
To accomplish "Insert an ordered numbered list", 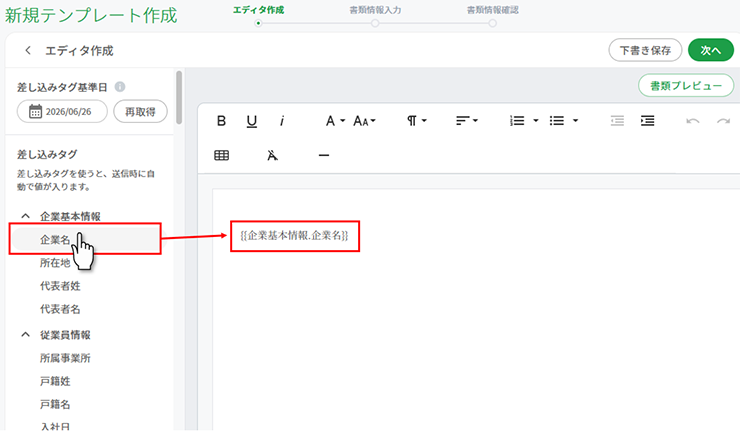I will 517,121.
